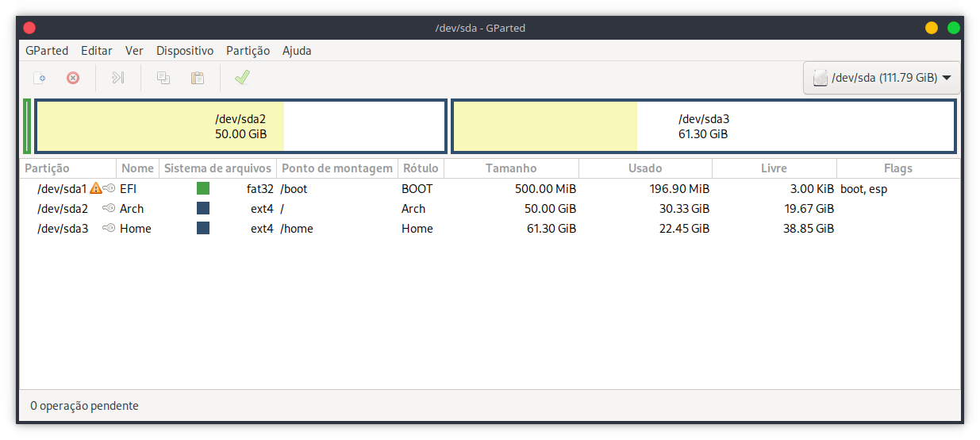Open the Partição menu

pos(248,51)
